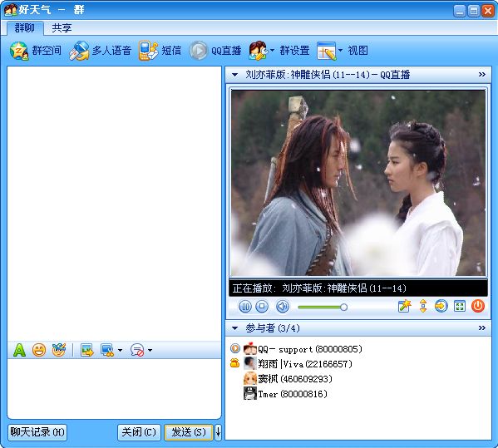Click in the message input box
The height and width of the screenshot is (448, 498).
[x=114, y=389]
